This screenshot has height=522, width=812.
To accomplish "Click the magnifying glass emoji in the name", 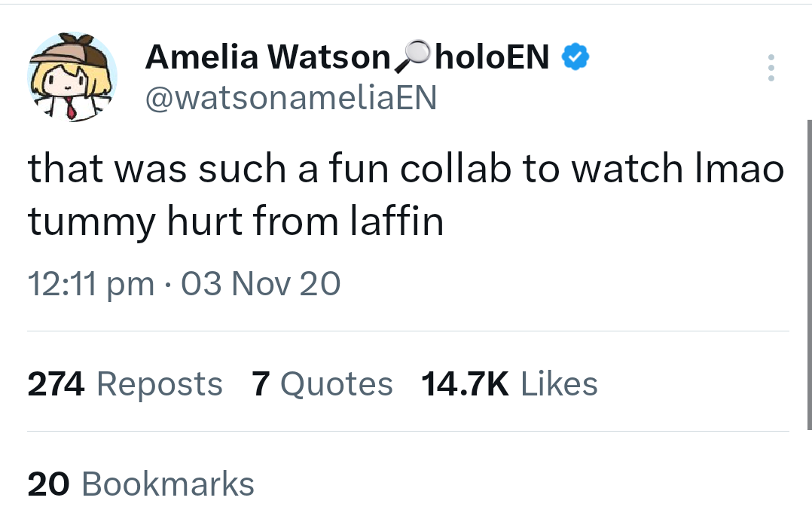I will point(411,57).
